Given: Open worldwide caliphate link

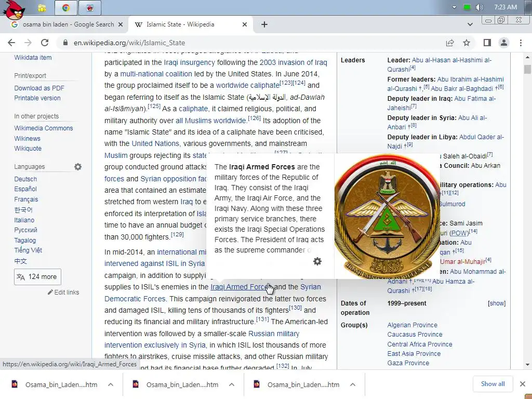Looking at the screenshot, I should click(x=248, y=85).
